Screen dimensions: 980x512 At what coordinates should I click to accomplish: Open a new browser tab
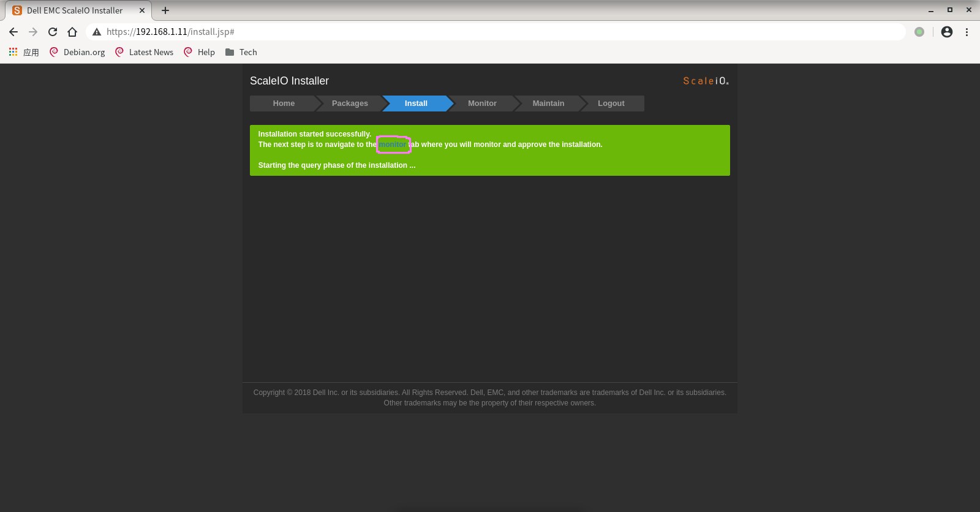165,10
